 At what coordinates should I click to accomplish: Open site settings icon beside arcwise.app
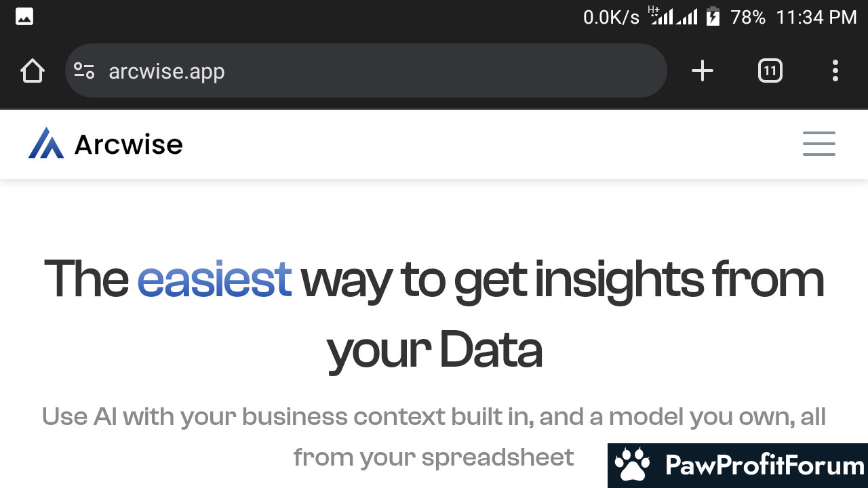click(x=84, y=70)
